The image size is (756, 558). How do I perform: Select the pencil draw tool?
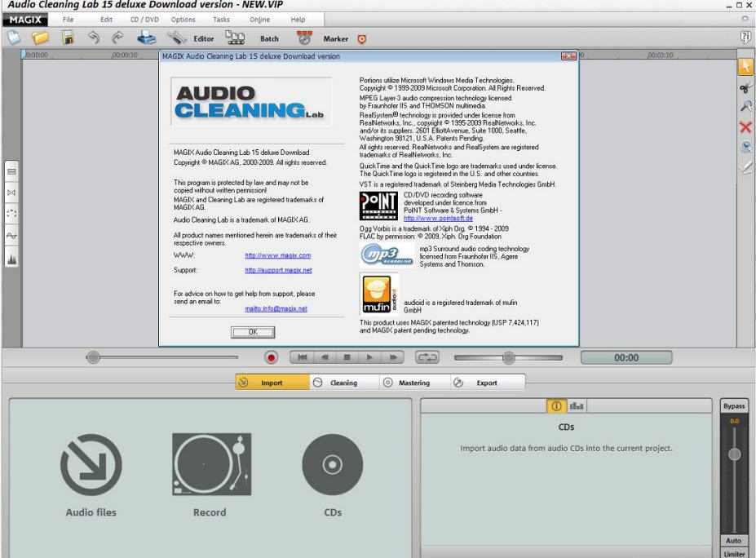pyautogui.click(x=745, y=167)
